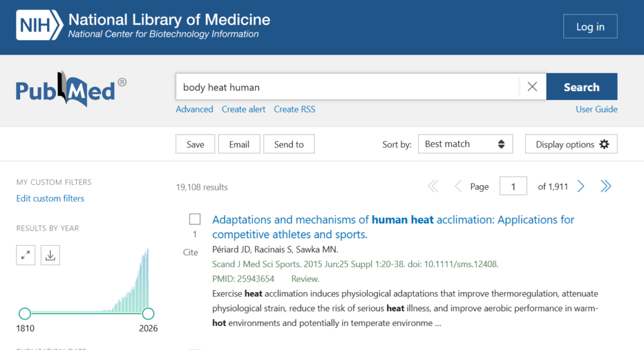Click the Create alert link
644x350 pixels.
pos(243,109)
